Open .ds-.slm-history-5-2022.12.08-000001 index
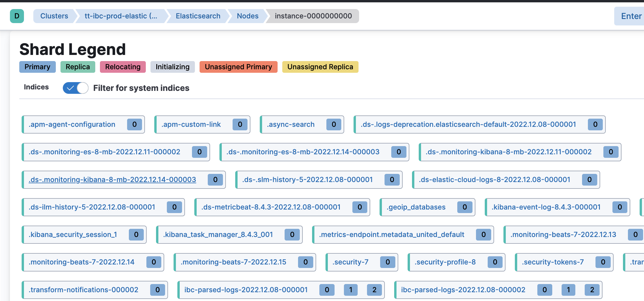This screenshot has height=301, width=644. 307,179
